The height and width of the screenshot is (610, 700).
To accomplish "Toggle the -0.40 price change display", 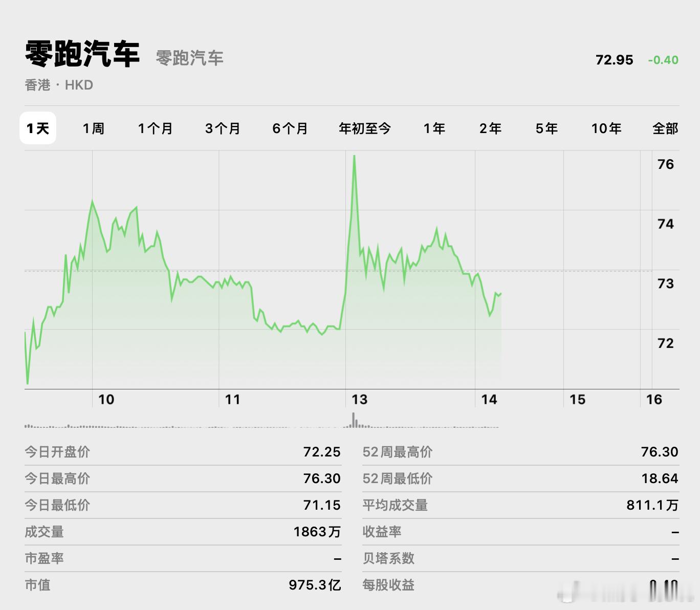I will click(663, 60).
